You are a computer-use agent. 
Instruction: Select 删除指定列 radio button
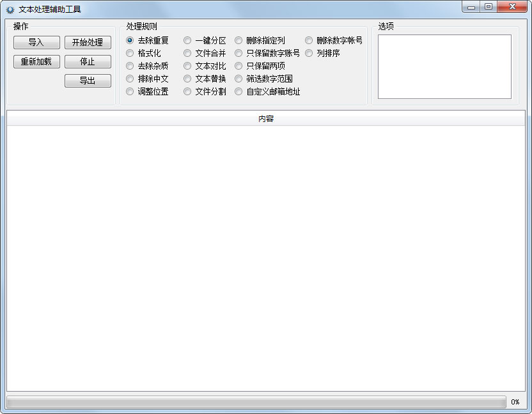coord(260,40)
